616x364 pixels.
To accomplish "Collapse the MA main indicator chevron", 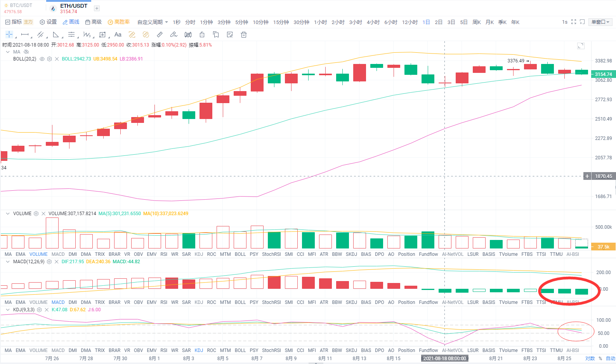I will (8, 52).
